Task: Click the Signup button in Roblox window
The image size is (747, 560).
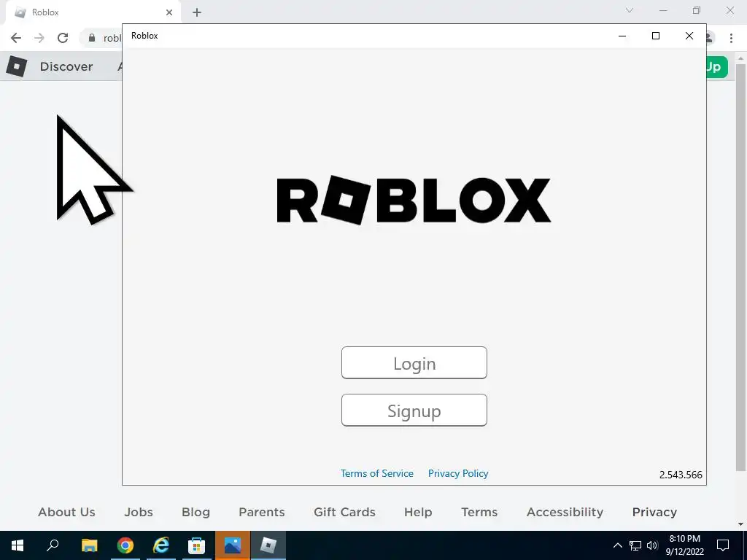Action: (414, 410)
